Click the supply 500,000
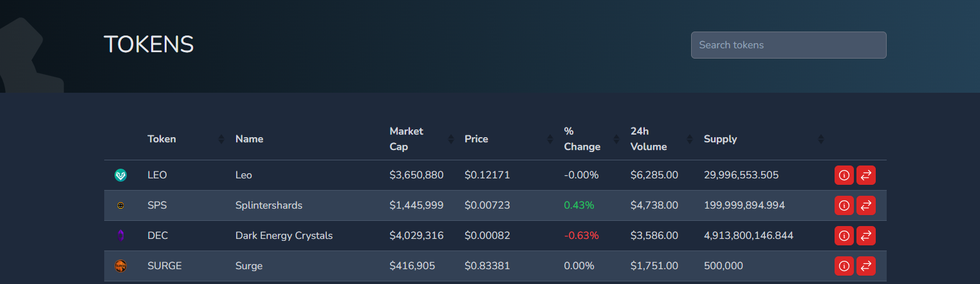Viewport: 980px width, 284px height. coord(724,266)
